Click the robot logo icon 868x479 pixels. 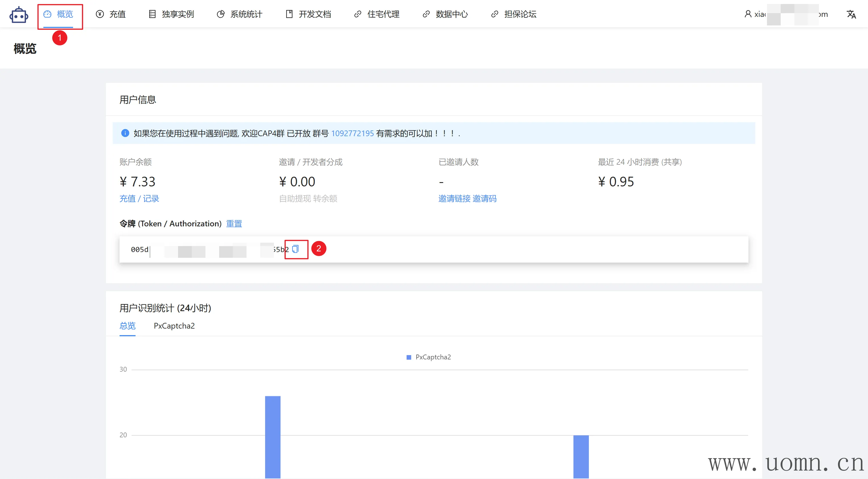click(19, 15)
